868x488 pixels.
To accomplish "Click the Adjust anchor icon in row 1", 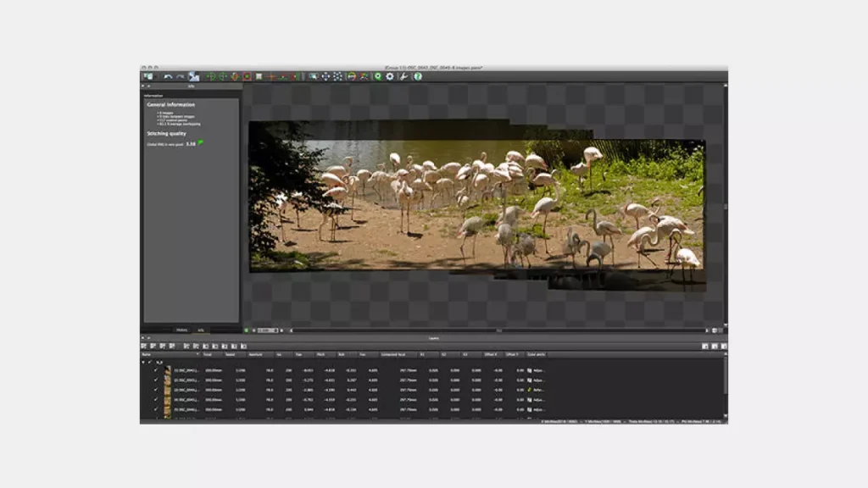I will pyautogui.click(x=529, y=370).
